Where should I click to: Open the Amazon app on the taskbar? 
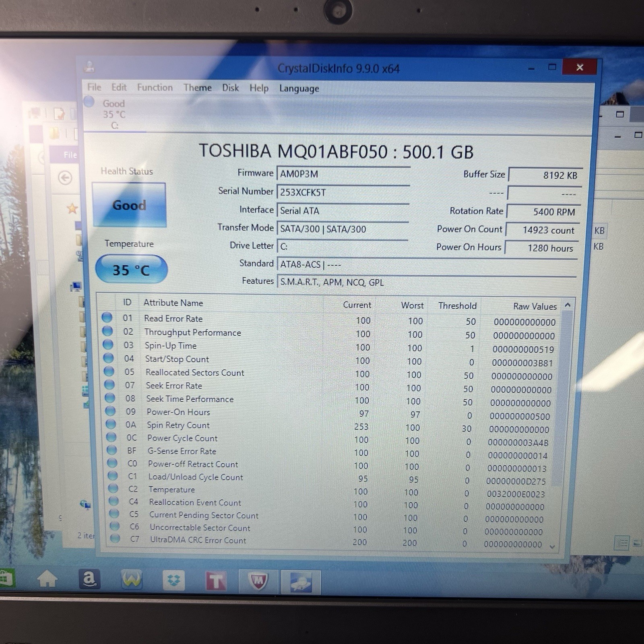pyautogui.click(x=89, y=580)
